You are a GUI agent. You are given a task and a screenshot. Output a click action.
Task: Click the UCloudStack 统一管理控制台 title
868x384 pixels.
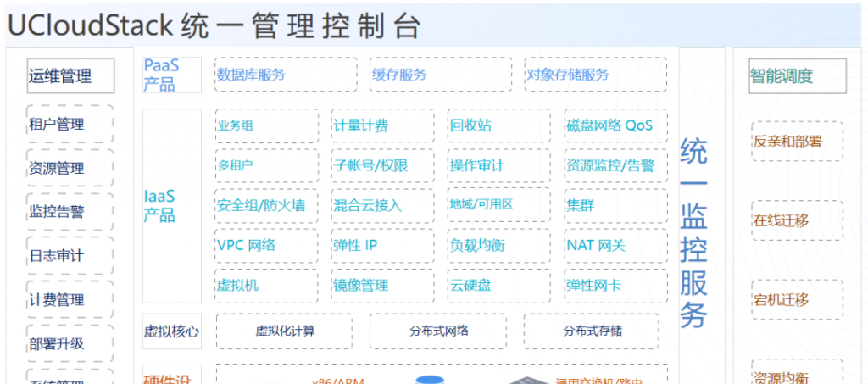pyautogui.click(x=214, y=25)
